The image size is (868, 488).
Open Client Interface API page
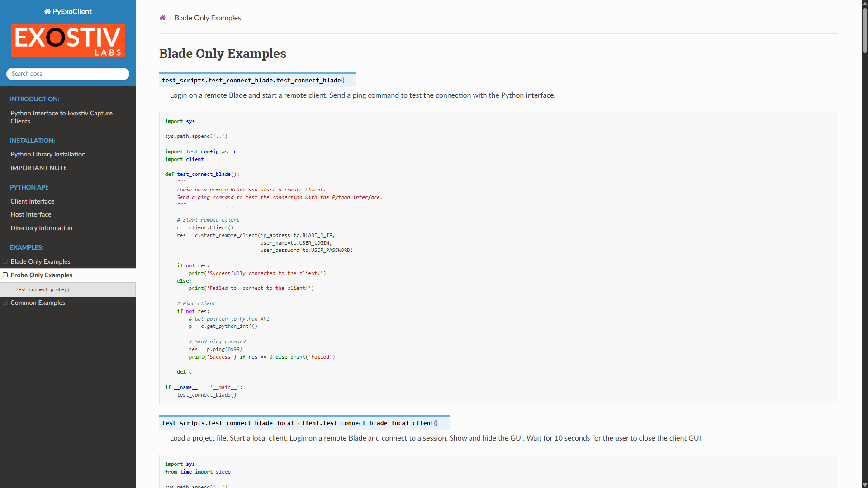[33, 201]
